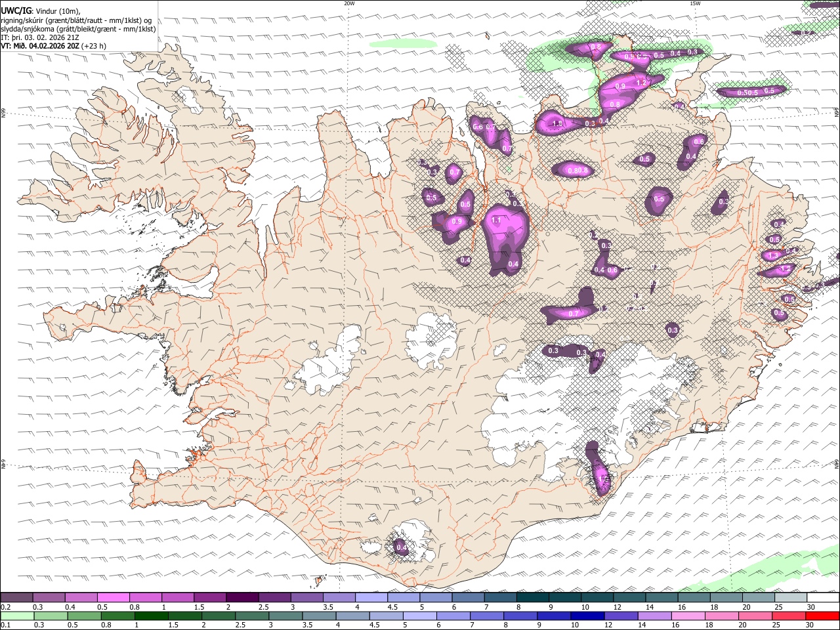The width and height of the screenshot is (840, 630).
Task: Click the '20W' longitude label
Action: (349, 3)
